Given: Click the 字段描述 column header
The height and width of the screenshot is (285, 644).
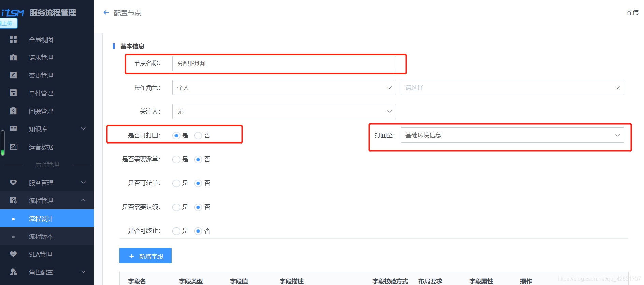Looking at the screenshot, I should [x=292, y=281].
